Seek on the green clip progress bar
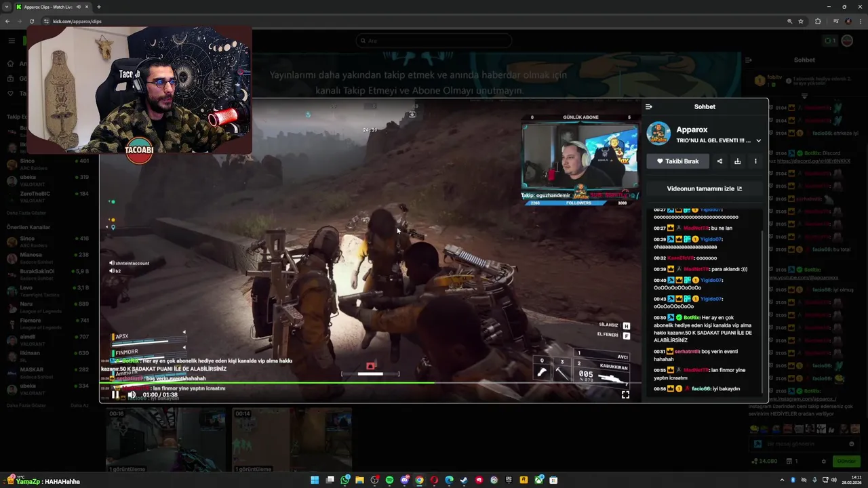The width and height of the screenshot is (868, 488). pos(370,383)
